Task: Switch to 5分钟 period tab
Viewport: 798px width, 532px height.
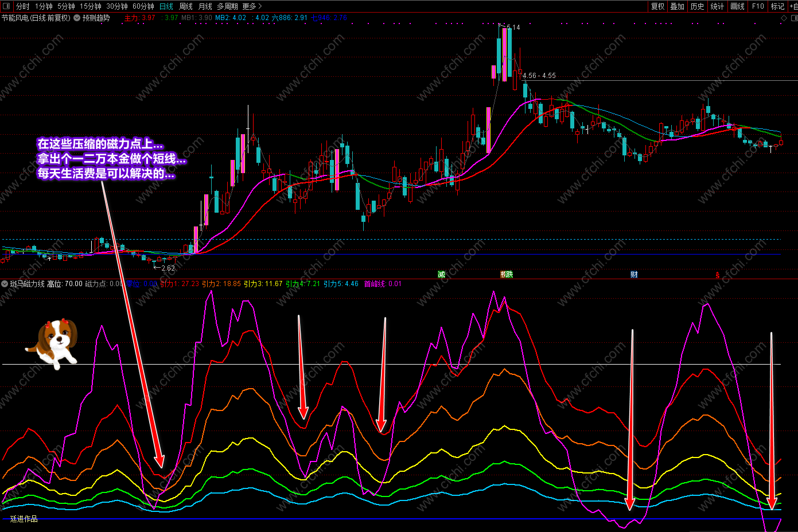Action: 66,6
